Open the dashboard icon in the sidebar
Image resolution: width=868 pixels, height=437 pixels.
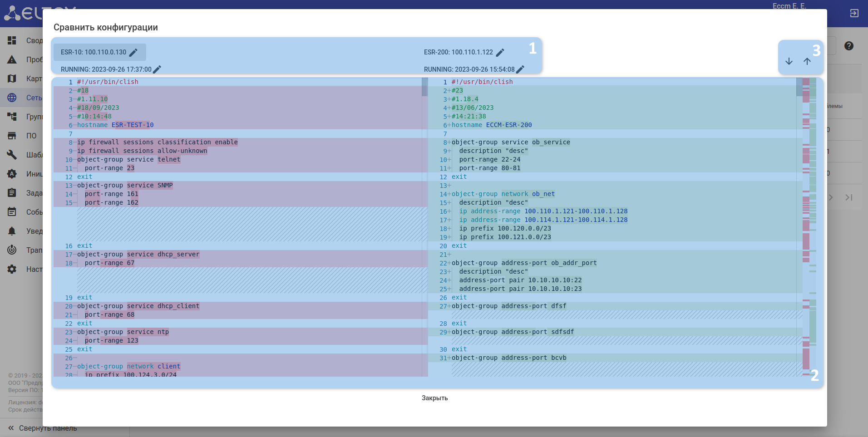click(12, 40)
